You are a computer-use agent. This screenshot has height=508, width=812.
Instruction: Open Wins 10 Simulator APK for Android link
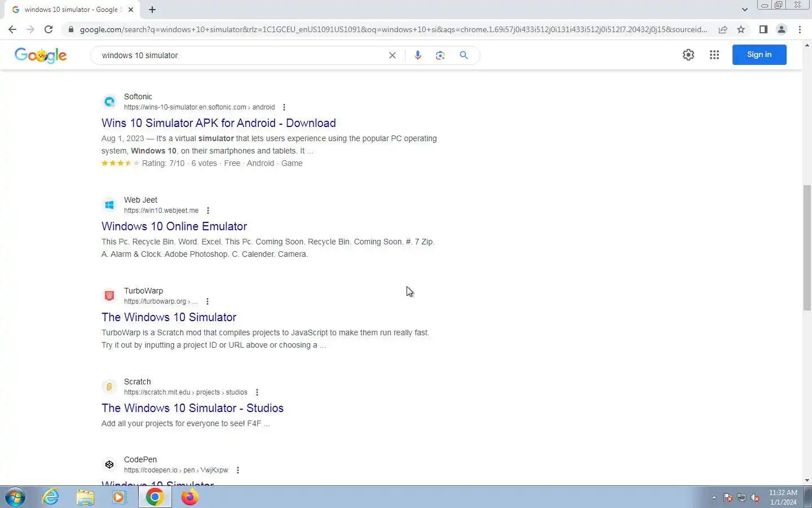pos(219,123)
